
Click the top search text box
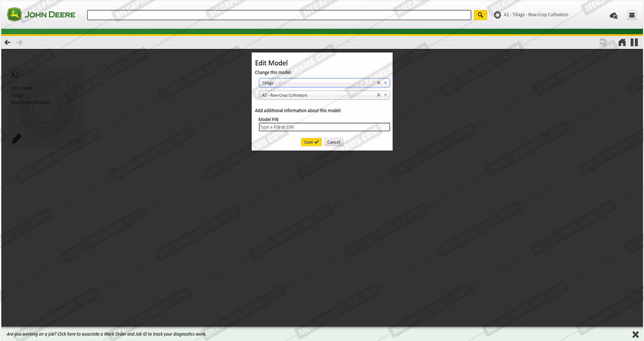pyautogui.click(x=279, y=15)
